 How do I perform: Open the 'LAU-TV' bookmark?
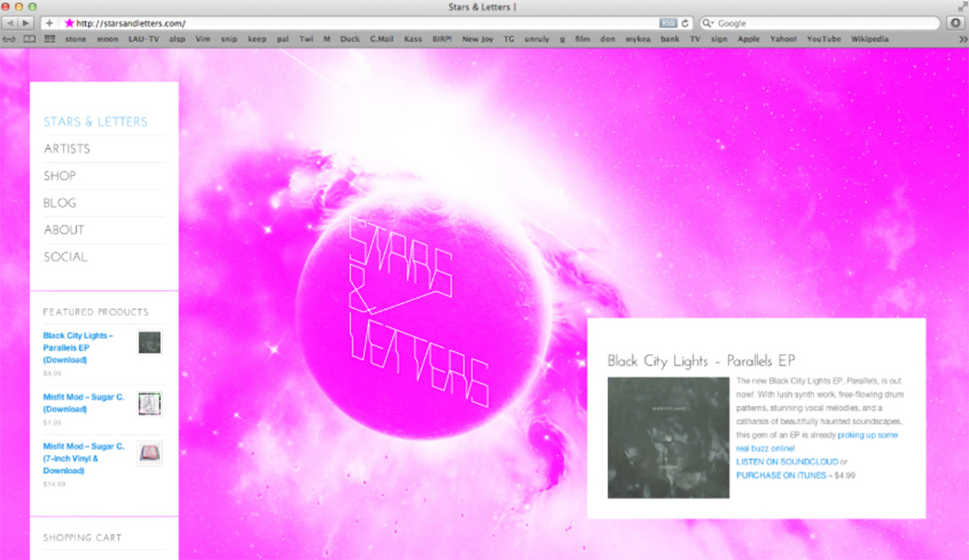pos(144,39)
